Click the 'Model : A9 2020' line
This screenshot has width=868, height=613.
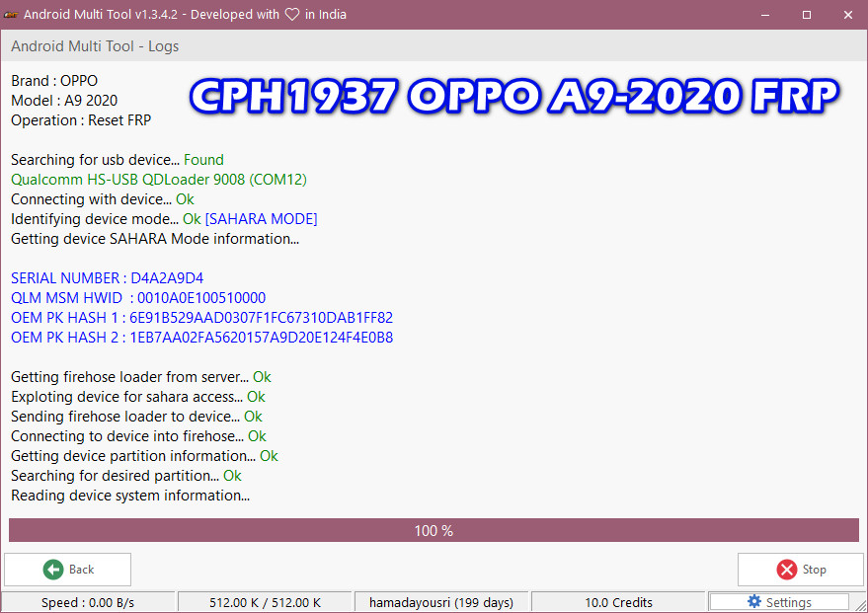(64, 101)
